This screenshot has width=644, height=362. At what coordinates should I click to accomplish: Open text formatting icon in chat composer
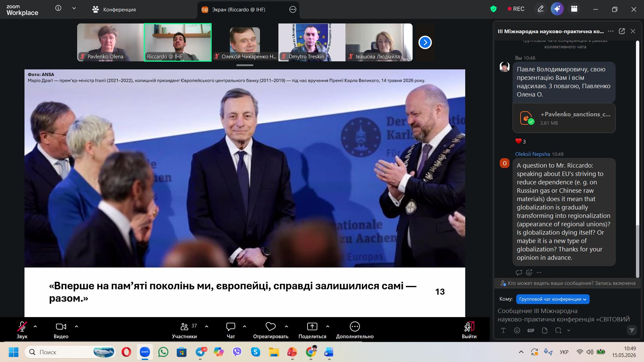503,330
